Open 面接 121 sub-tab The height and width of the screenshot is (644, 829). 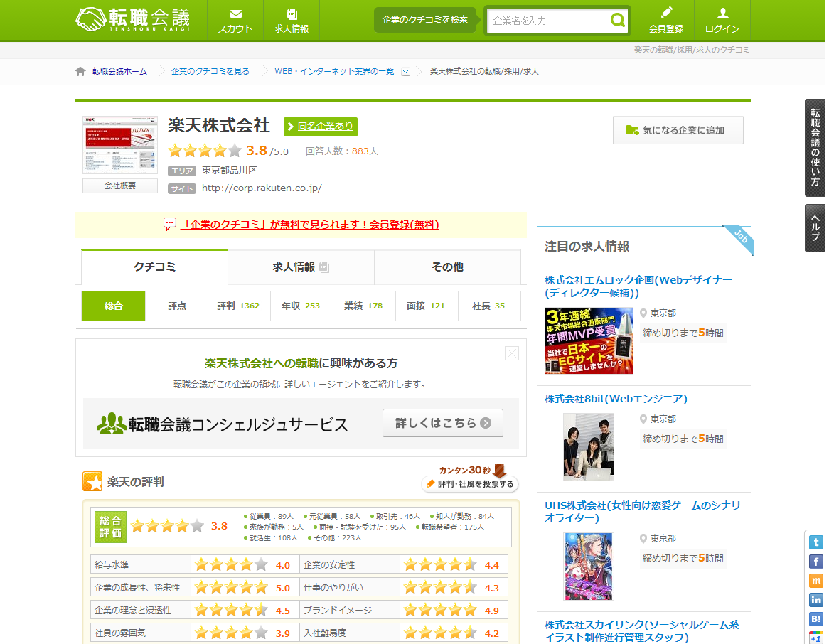(426, 306)
